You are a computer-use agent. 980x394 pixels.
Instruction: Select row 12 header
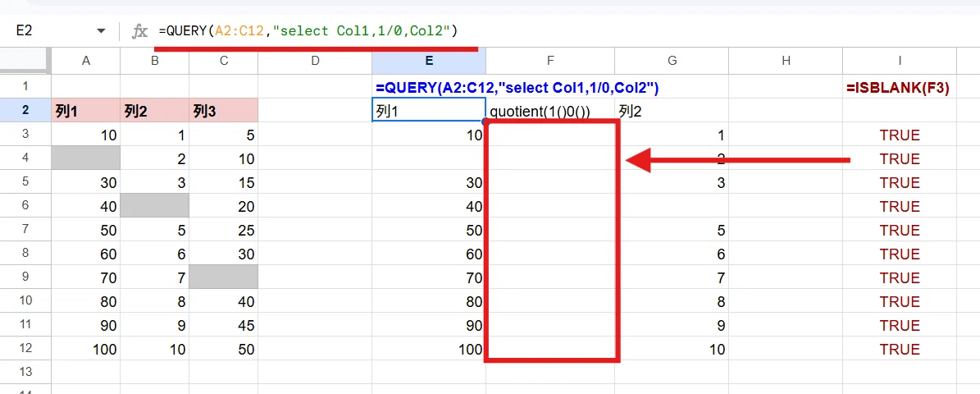coord(25,348)
